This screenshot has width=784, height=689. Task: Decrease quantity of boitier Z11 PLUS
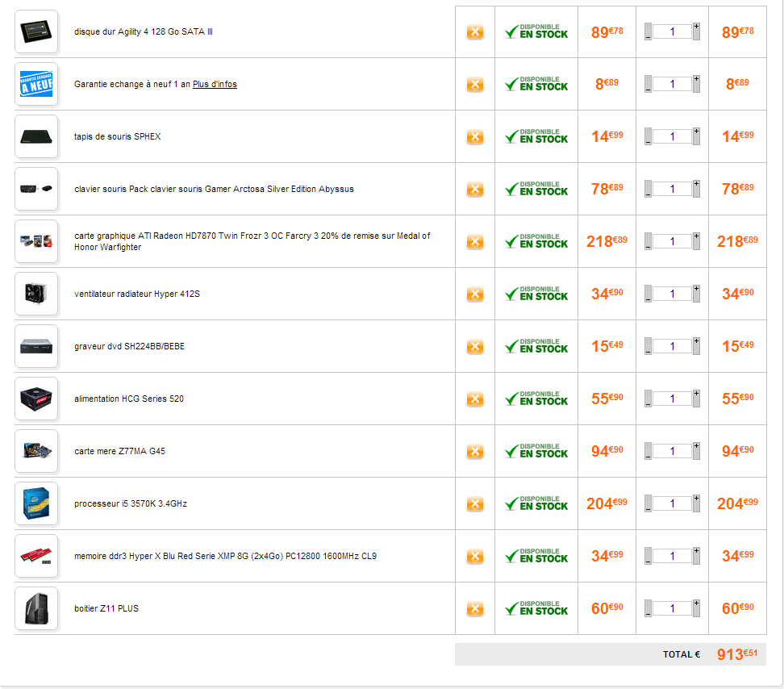648,609
